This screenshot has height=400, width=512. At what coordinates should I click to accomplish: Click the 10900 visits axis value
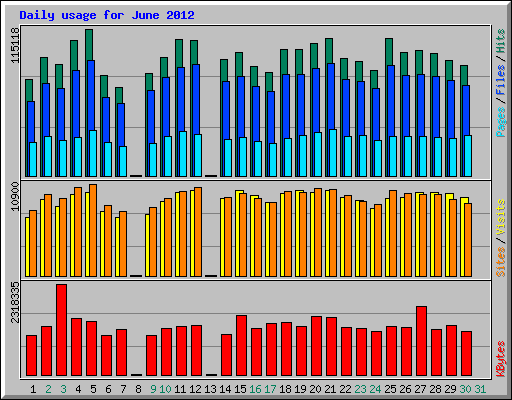click(x=15, y=197)
